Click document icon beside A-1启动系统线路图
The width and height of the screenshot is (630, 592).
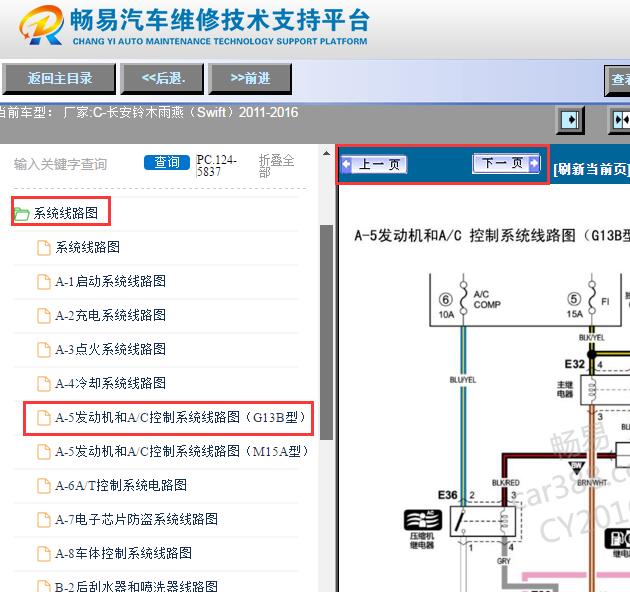44,281
